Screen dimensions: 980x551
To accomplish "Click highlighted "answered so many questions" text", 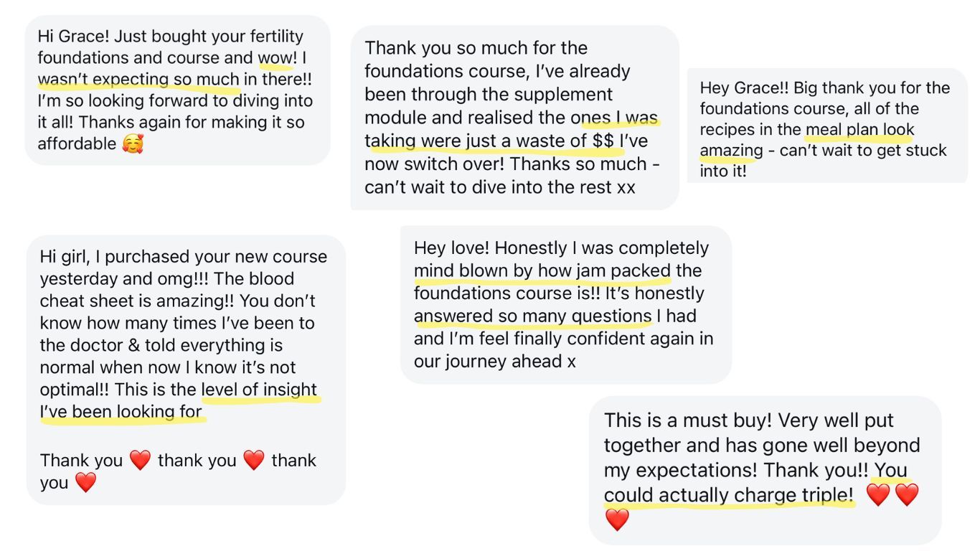I will click(x=532, y=316).
